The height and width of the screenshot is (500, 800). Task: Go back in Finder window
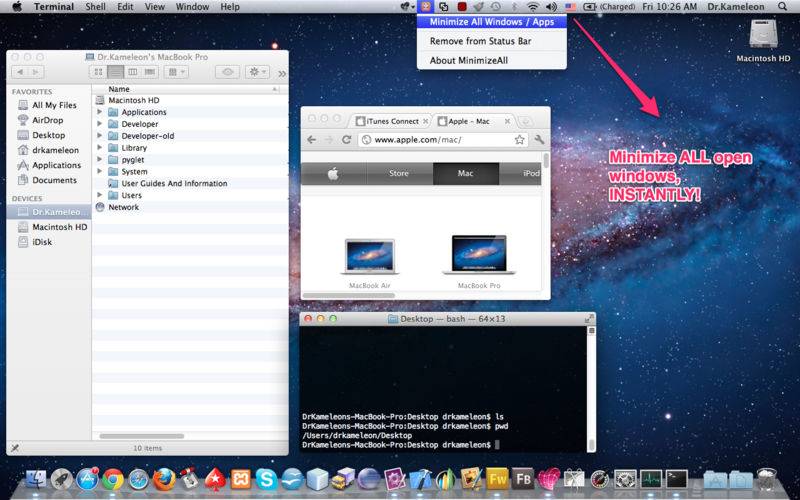point(19,72)
